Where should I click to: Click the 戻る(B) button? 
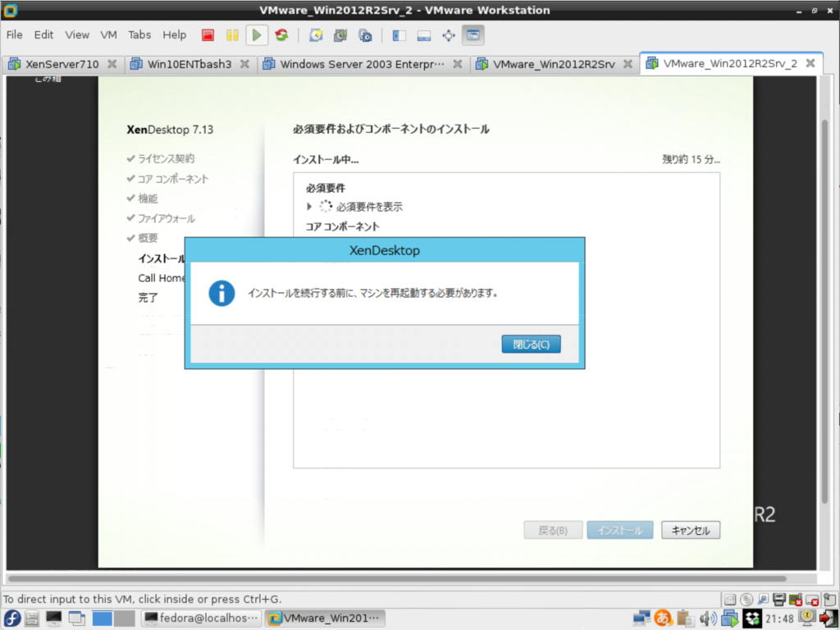pyautogui.click(x=553, y=531)
